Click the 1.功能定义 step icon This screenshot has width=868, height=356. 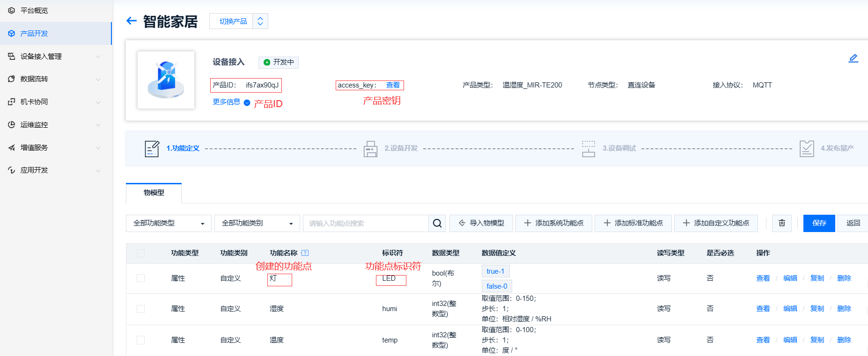coord(152,148)
